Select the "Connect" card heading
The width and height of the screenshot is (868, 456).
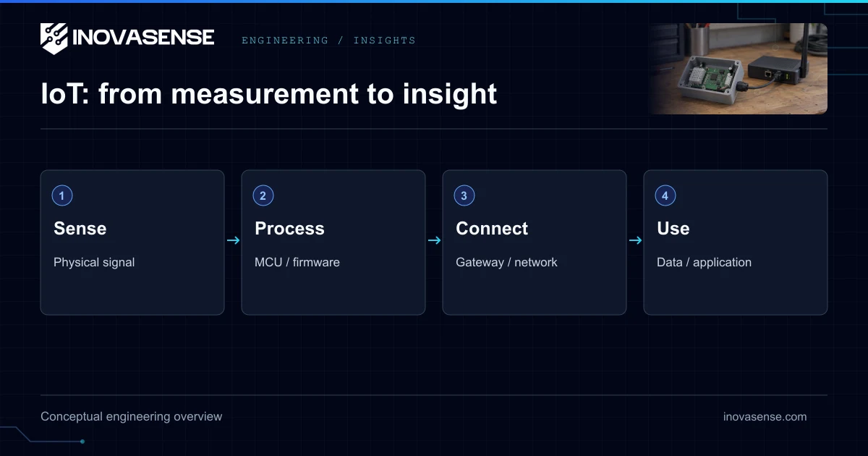(x=492, y=229)
